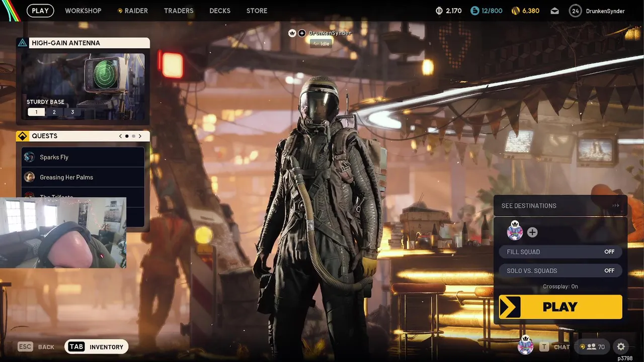Image resolution: width=644 pixels, height=362 pixels.
Task: Click the plus icon beside nameplate
Action: pos(302,33)
